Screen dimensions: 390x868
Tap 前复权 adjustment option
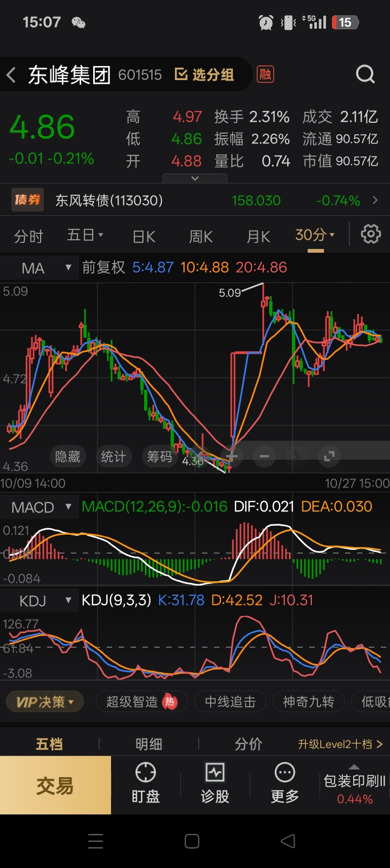coord(103,267)
